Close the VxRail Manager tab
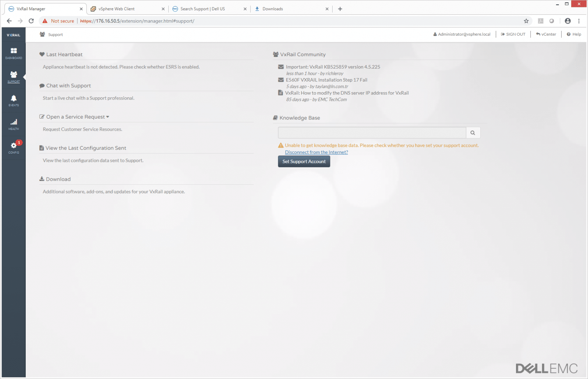Viewport: 588px width, 379px height. tap(81, 9)
